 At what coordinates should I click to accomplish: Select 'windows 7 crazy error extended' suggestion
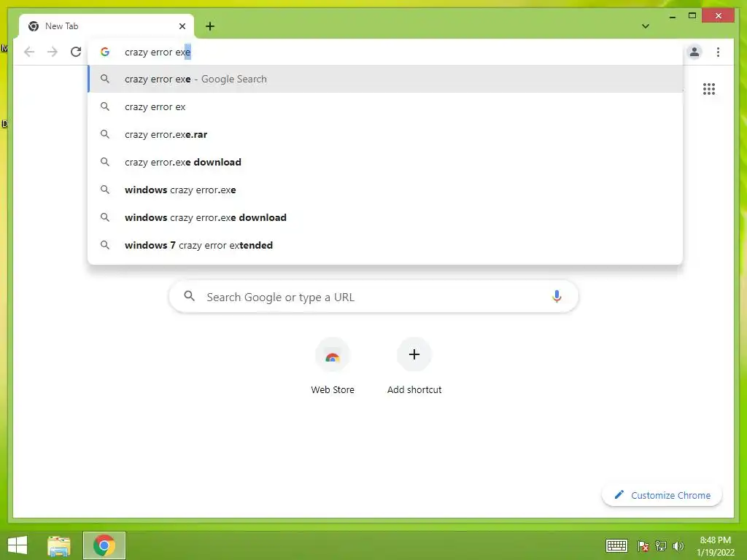pyautogui.click(x=385, y=245)
